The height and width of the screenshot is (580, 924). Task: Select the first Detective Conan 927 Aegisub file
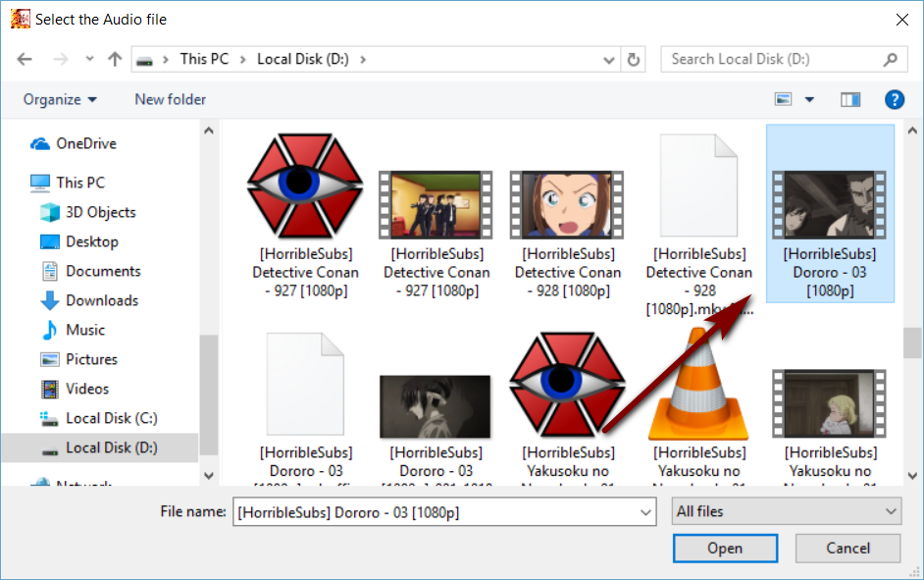click(305, 185)
